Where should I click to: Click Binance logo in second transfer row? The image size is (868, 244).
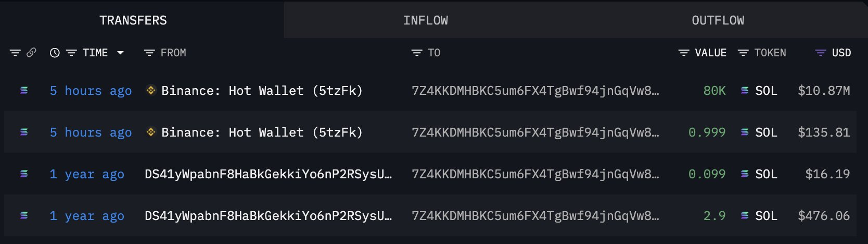(x=151, y=132)
